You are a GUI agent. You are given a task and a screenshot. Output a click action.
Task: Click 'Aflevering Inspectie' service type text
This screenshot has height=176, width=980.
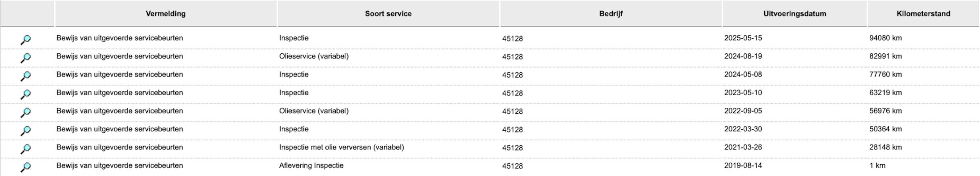tap(311, 165)
